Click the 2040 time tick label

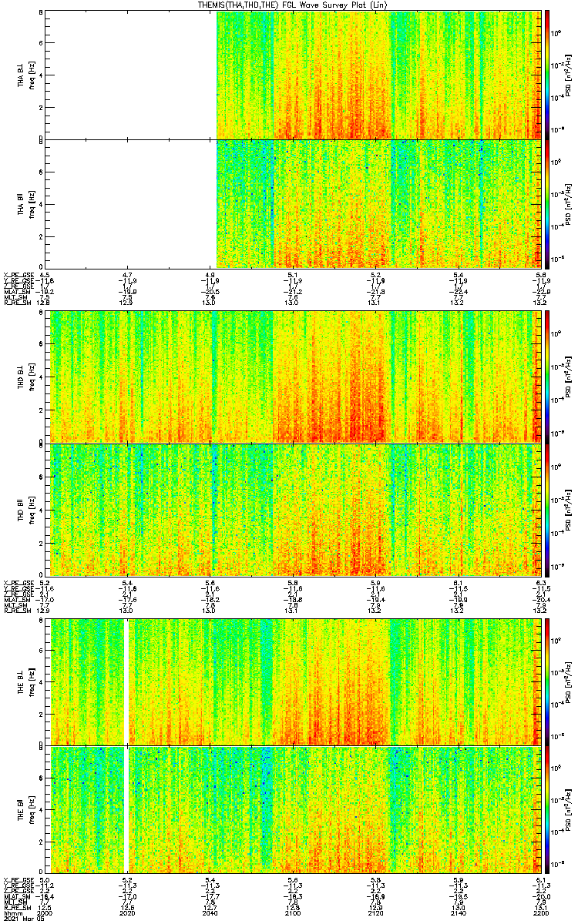(x=210, y=912)
